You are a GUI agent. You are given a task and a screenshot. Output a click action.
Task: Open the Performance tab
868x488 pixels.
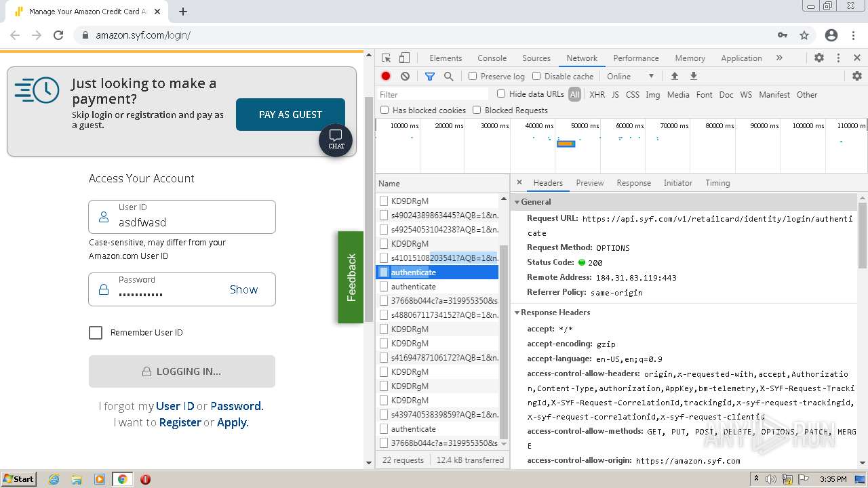636,58
